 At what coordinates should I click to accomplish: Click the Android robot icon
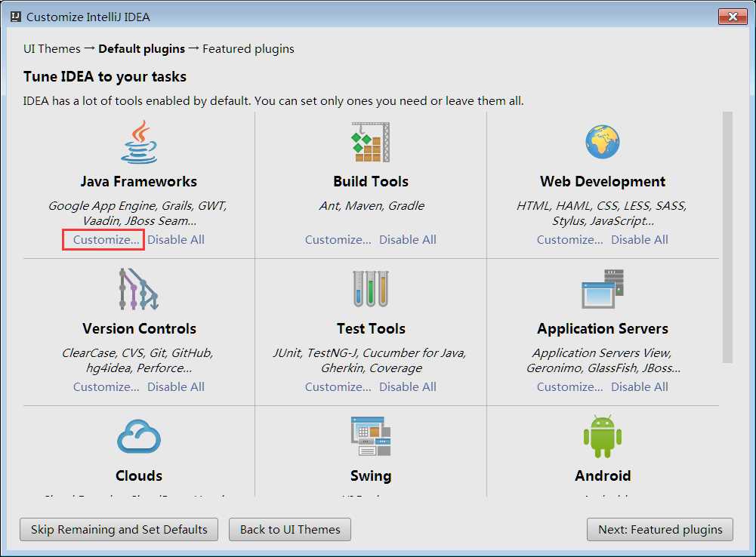602,436
